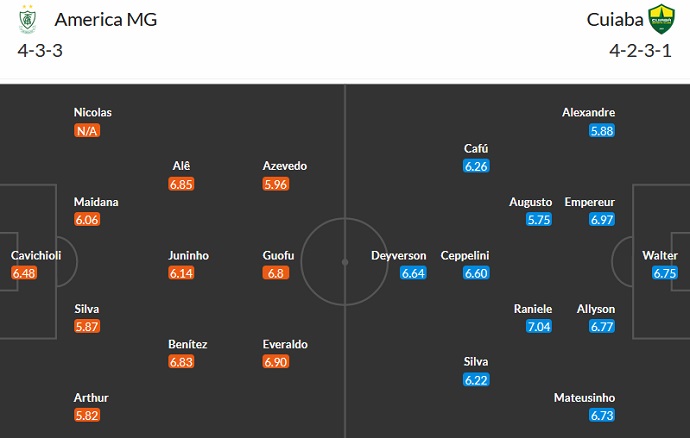Image resolution: width=690 pixels, height=438 pixels.
Task: Click Nicolas's N/A rating badge
Action: click(87, 131)
